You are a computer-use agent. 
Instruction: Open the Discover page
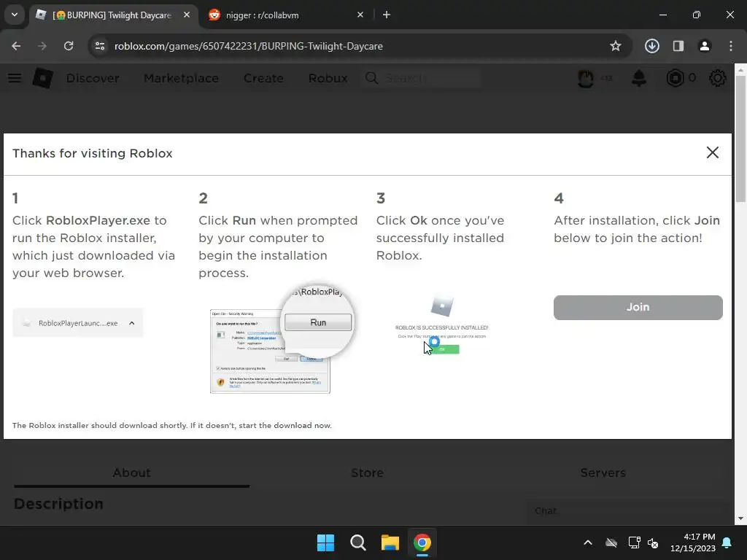93,78
